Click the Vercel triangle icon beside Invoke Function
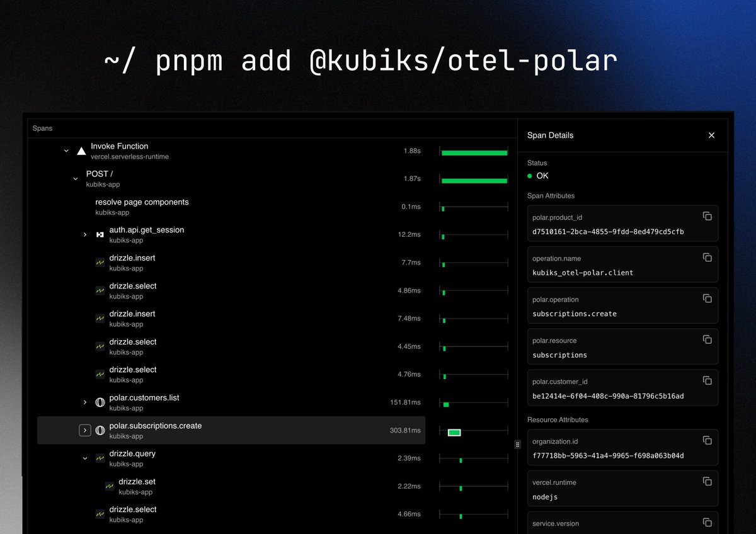The height and width of the screenshot is (534, 756). point(81,151)
